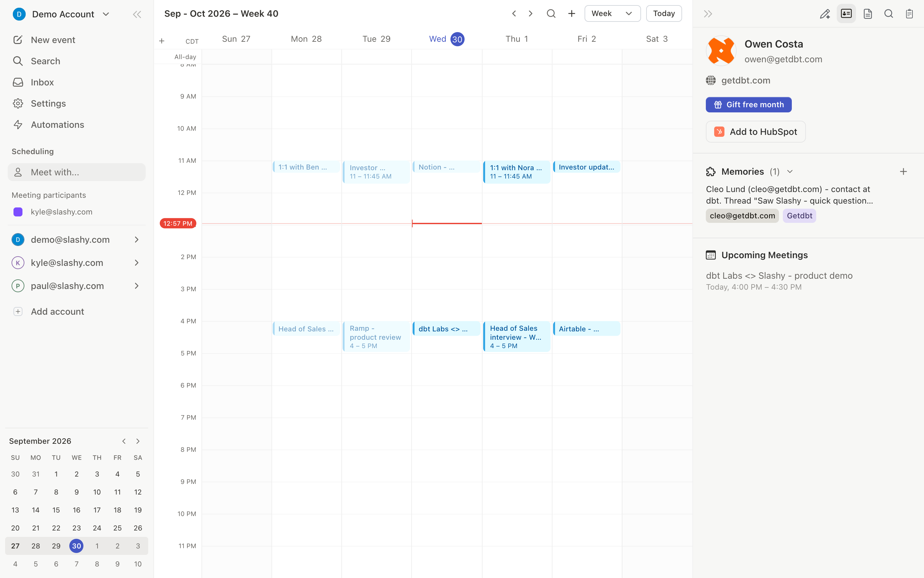Open 1:1 with Nora event on Thursday
The width and height of the screenshot is (924, 578).
(517, 172)
